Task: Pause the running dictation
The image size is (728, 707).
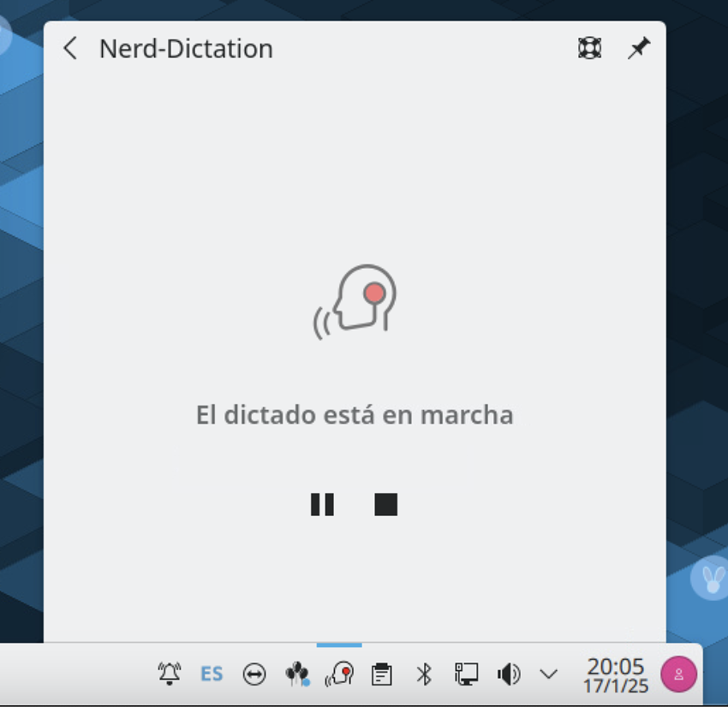Action: (x=322, y=504)
